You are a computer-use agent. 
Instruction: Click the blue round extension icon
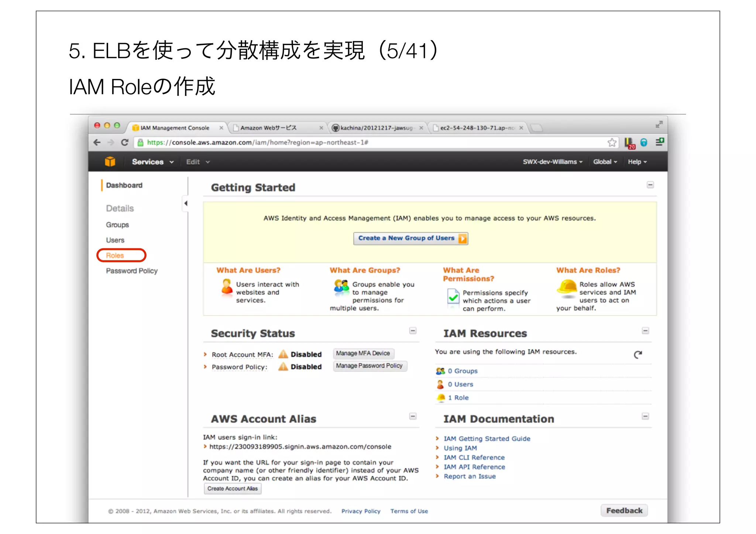644,142
